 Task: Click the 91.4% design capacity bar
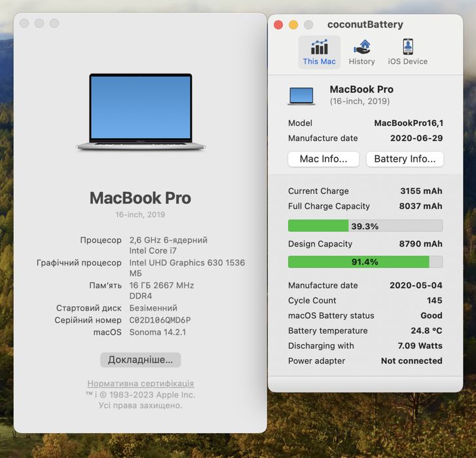[365, 262]
